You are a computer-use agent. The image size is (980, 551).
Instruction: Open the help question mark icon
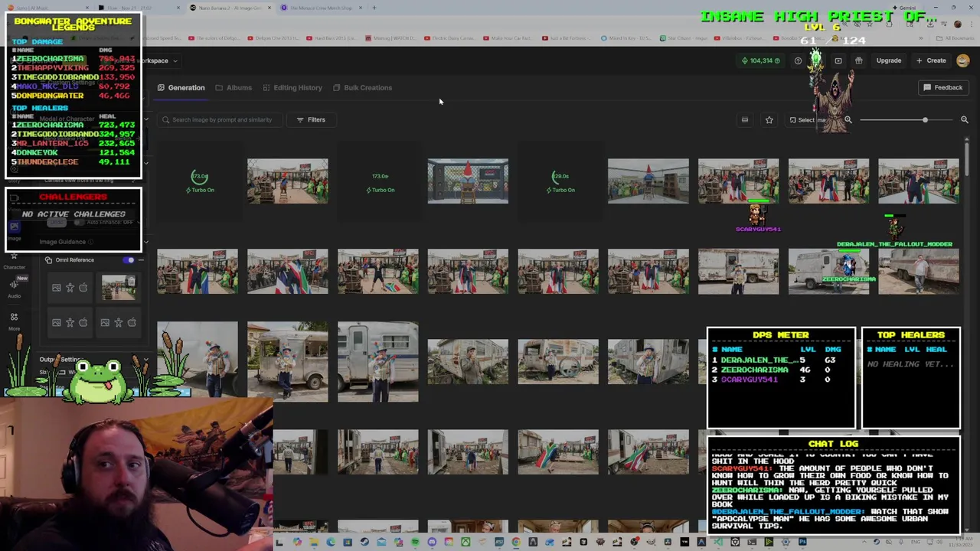tap(798, 60)
